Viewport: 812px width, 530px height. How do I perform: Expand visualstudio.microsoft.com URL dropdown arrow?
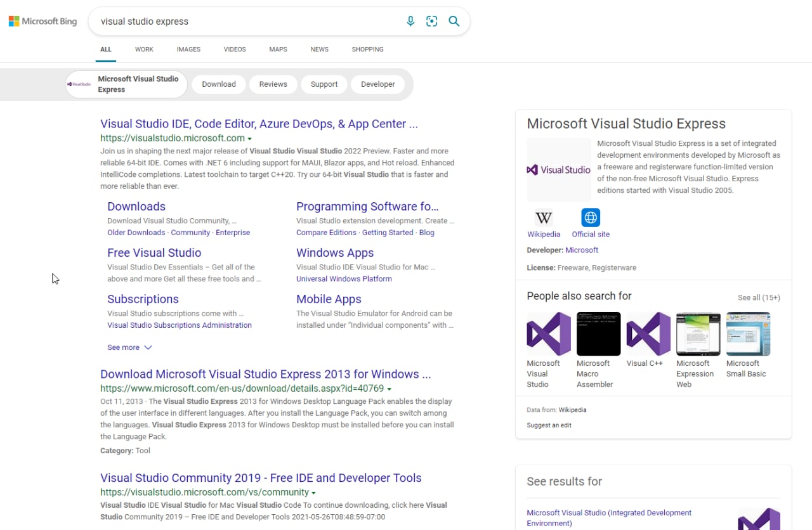tap(249, 139)
